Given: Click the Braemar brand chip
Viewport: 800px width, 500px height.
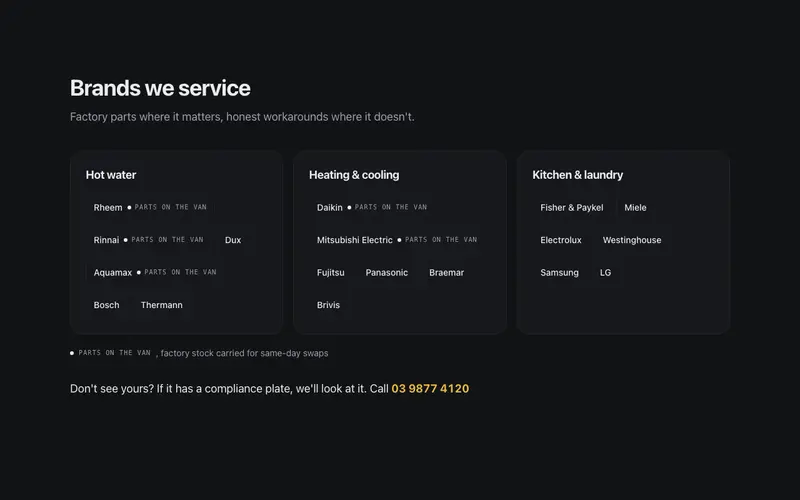Looking at the screenshot, I should point(446,272).
